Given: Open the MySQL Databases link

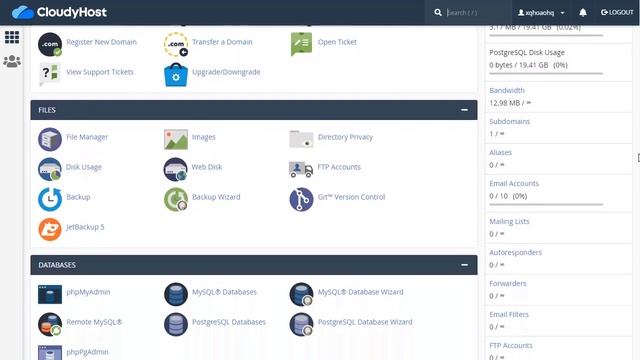Looking at the screenshot, I should pos(224,292).
